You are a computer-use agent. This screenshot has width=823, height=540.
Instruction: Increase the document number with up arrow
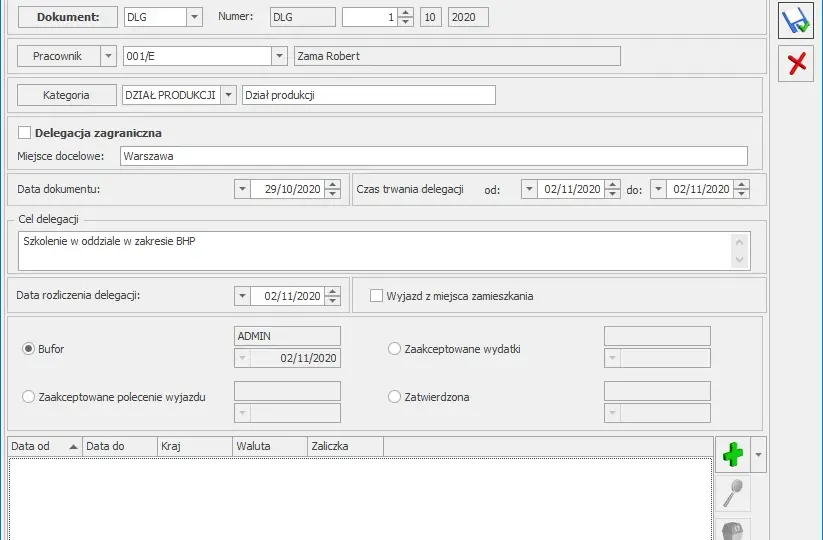tap(405, 13)
